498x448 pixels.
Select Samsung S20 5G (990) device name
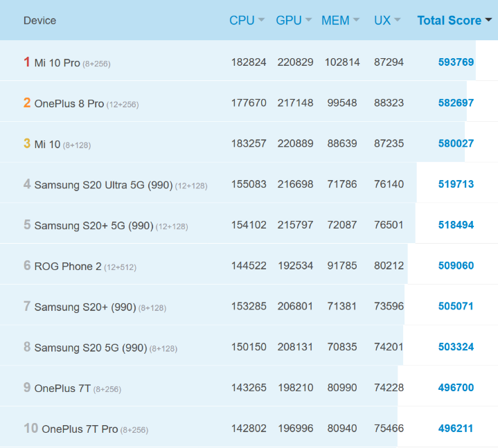click(91, 348)
